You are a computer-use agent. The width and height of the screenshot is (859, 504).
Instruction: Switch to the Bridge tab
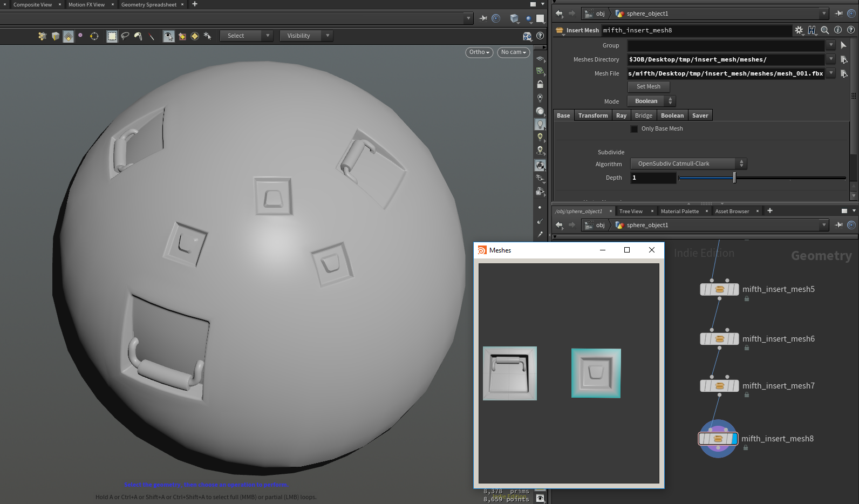tap(644, 115)
